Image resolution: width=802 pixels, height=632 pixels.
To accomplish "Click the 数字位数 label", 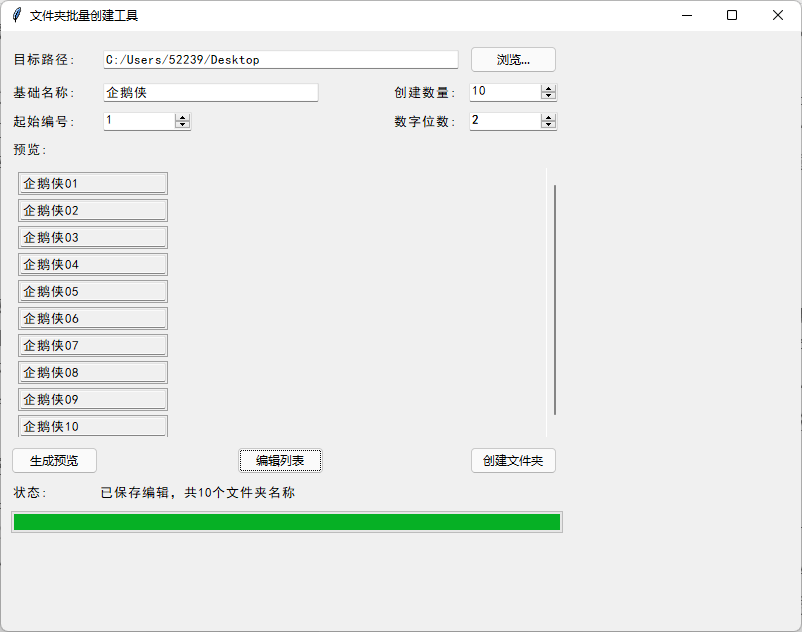I will pyautogui.click(x=425, y=122).
